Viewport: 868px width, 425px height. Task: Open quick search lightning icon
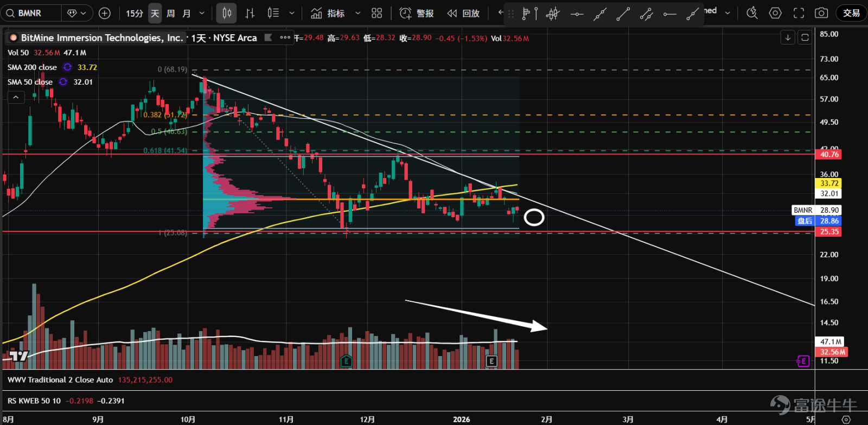752,13
